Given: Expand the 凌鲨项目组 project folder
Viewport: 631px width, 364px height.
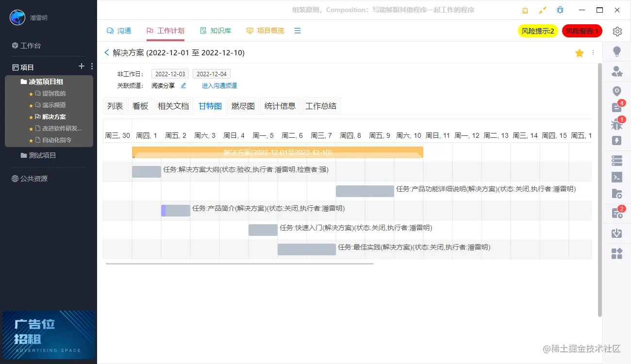Looking at the screenshot, I should 42,82.
